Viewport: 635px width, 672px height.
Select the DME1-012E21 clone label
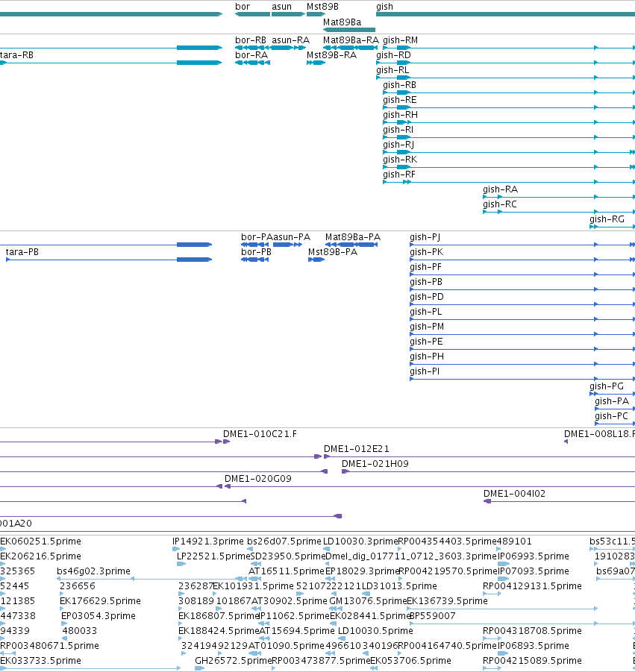357,449
